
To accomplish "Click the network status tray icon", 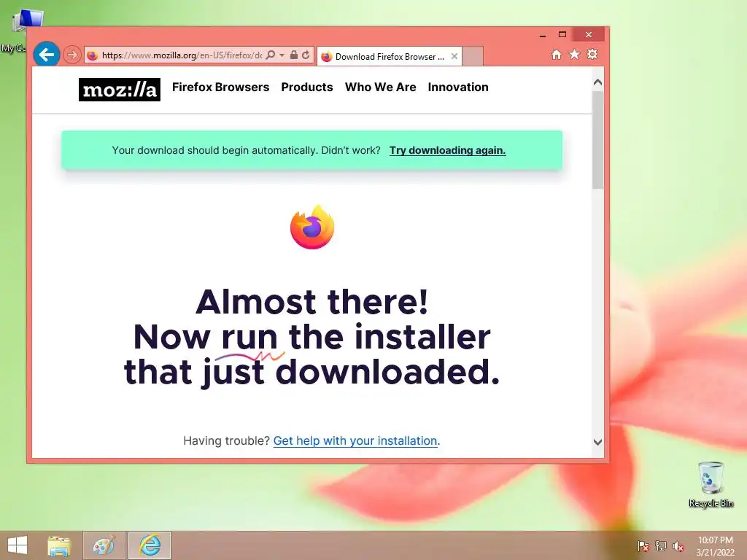I will 661,545.
